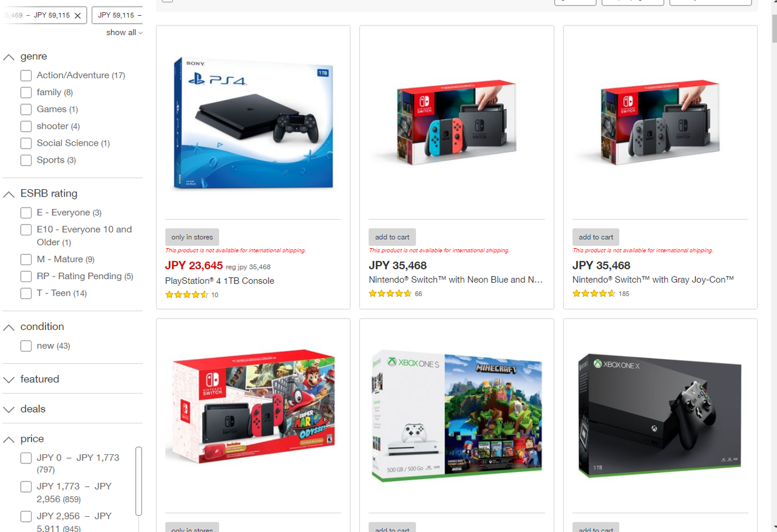Collapse the ESRB rating section
The width and height of the screenshot is (777, 532).
point(9,194)
